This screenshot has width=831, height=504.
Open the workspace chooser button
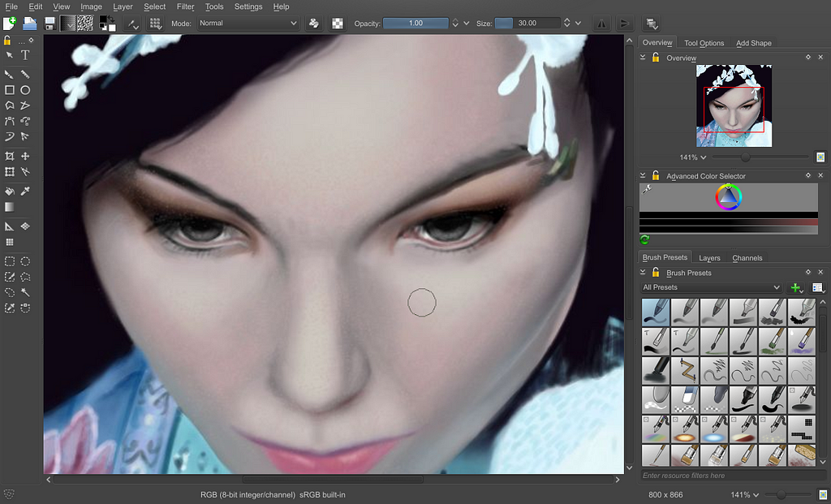point(652,24)
